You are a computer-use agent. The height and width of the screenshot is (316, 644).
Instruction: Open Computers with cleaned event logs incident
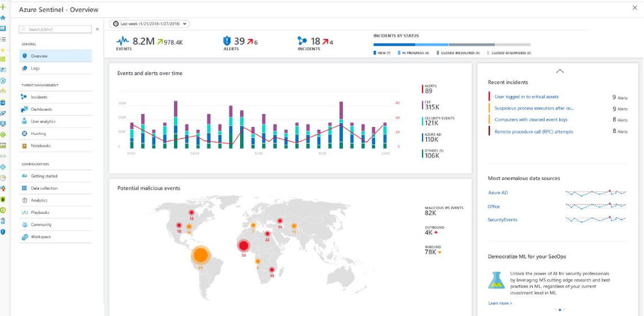[530, 120]
